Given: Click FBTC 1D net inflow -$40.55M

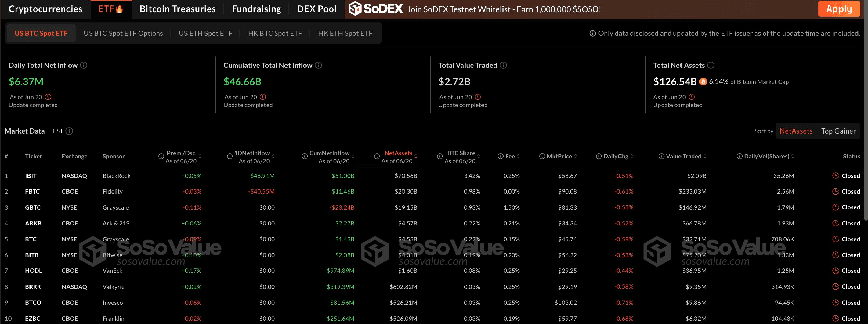Looking at the screenshot, I should pyautogui.click(x=261, y=191).
